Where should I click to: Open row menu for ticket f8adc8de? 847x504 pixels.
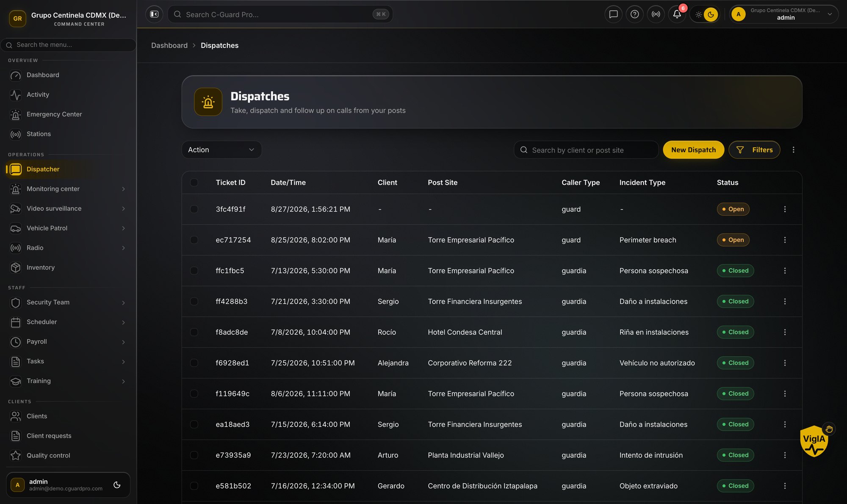tap(785, 332)
